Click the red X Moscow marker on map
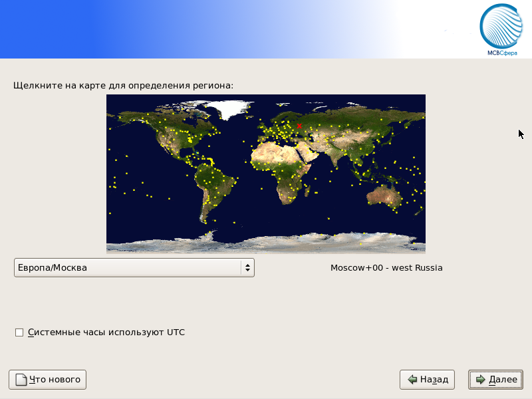Image resolution: width=532 pixels, height=399 pixels. coord(299,126)
